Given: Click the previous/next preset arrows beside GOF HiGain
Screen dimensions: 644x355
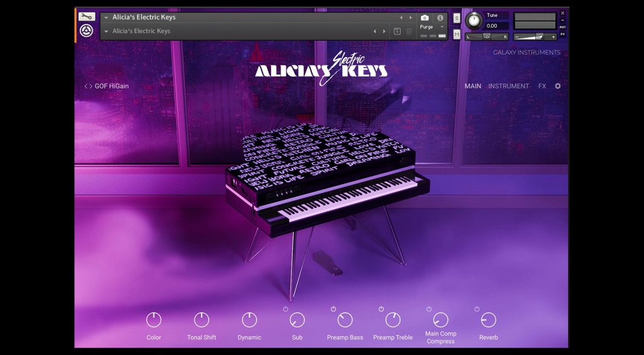Looking at the screenshot, I should [88, 86].
